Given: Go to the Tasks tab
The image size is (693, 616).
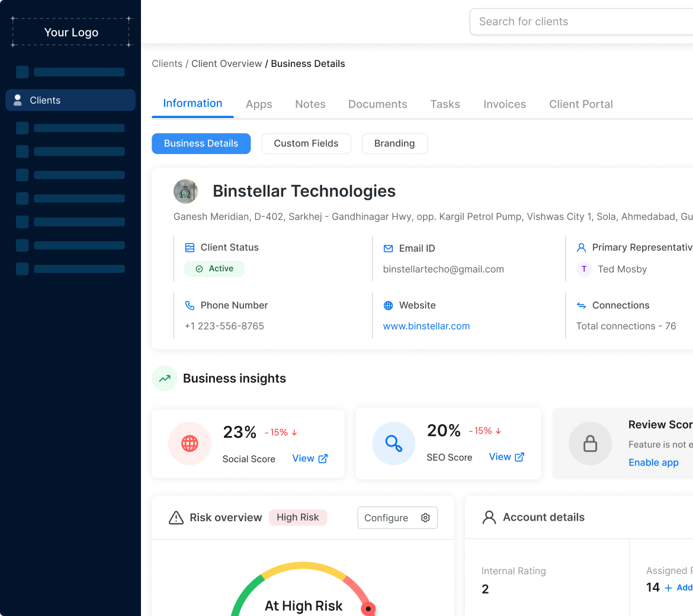Looking at the screenshot, I should point(445,104).
